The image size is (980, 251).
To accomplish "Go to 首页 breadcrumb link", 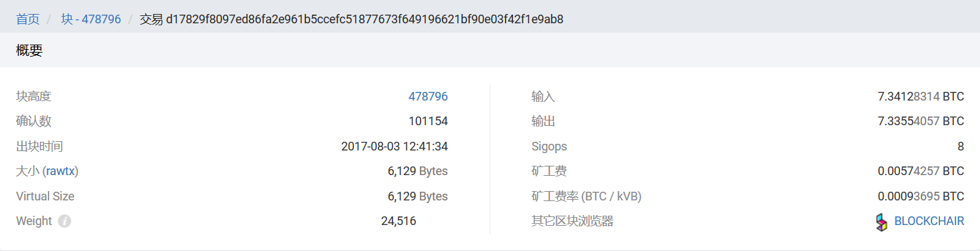I will pos(28,19).
